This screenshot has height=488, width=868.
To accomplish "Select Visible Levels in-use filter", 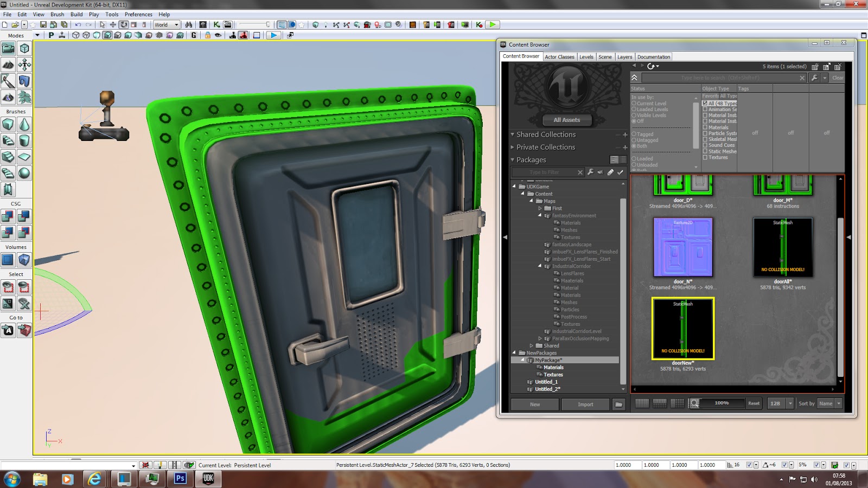I will point(649,115).
